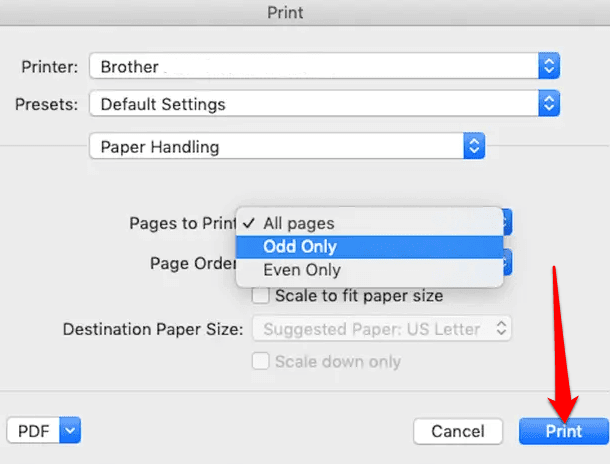Cancel the print dialog

457,432
